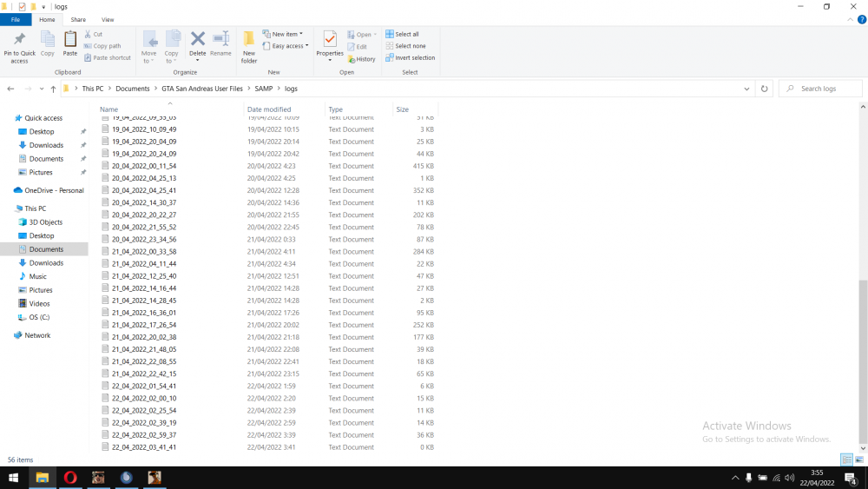Open recent locations dropdown arrow
The width and height of the screenshot is (868, 489).
coord(41,89)
